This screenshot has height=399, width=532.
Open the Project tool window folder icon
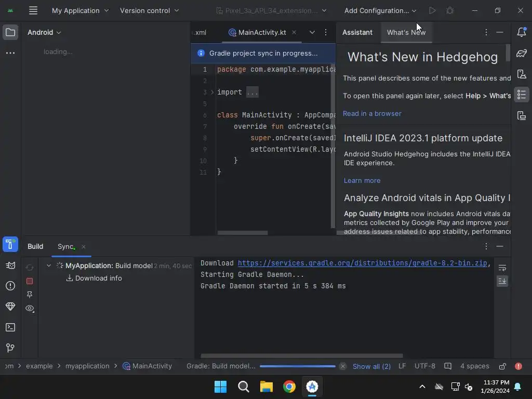[10, 33]
